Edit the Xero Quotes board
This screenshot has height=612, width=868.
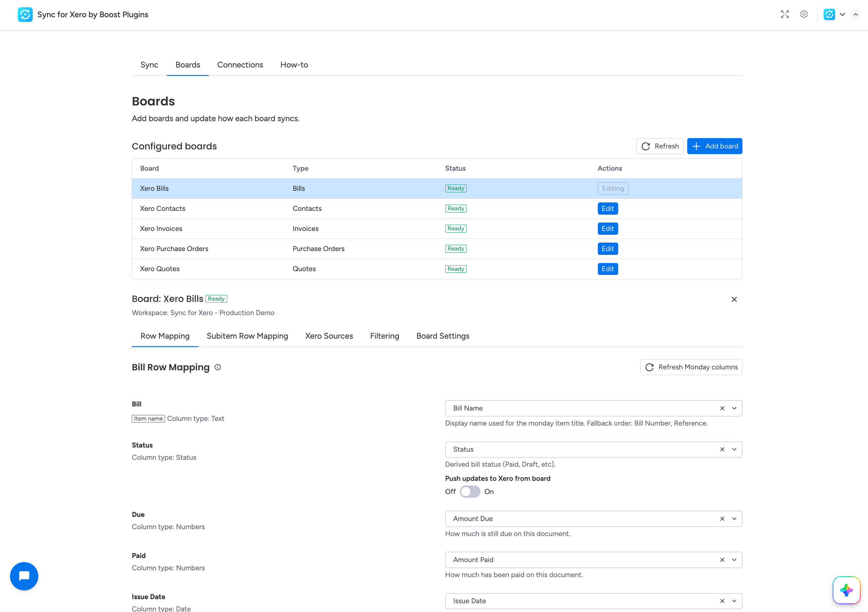tap(608, 269)
